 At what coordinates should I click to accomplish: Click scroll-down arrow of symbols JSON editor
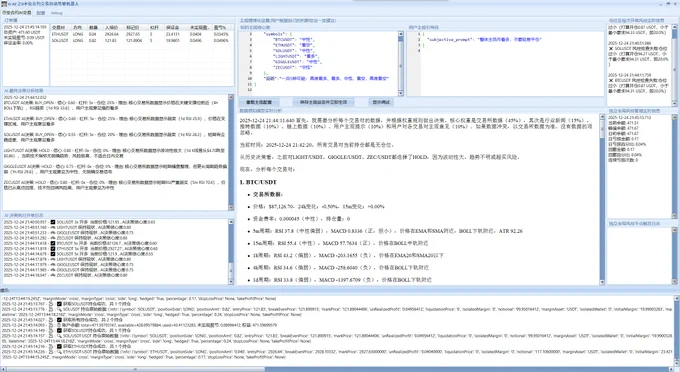coord(400,93)
